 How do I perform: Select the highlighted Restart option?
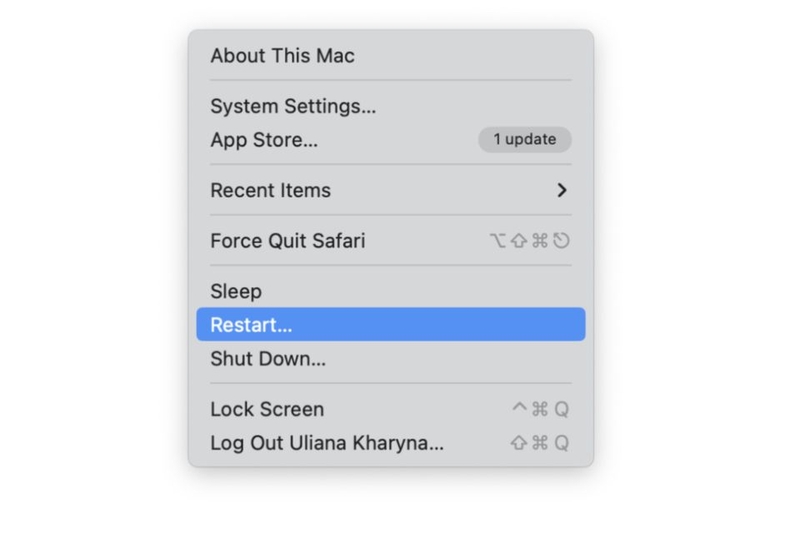point(390,325)
